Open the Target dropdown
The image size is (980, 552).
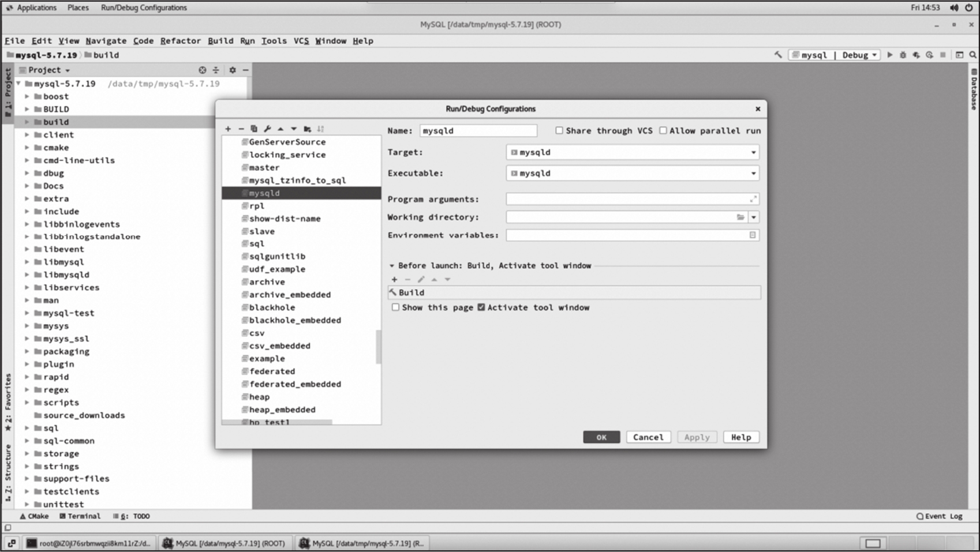point(753,153)
